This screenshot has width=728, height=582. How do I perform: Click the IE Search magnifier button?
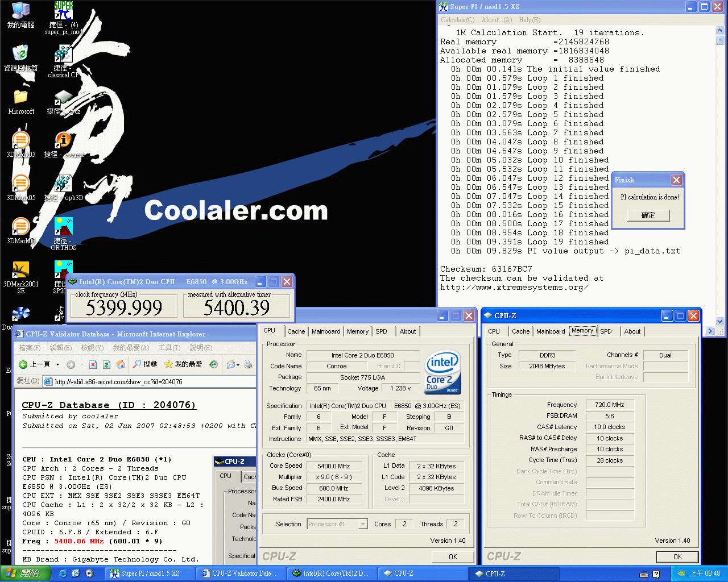145,364
